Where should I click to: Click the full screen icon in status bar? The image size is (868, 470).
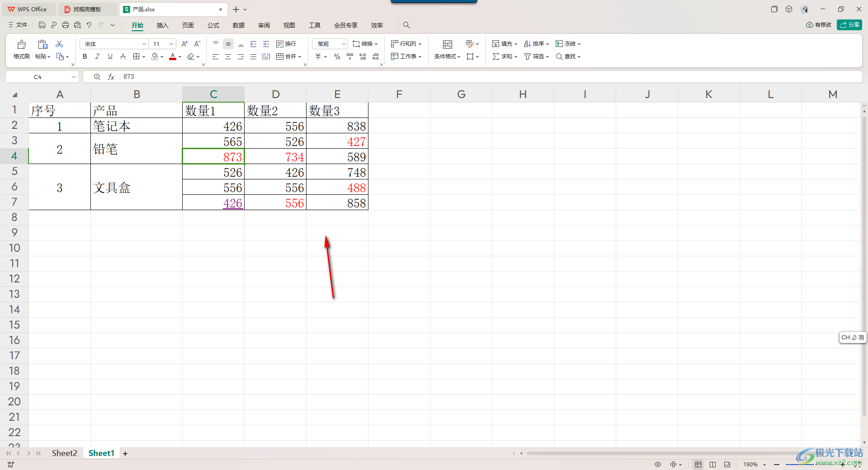click(x=858, y=464)
